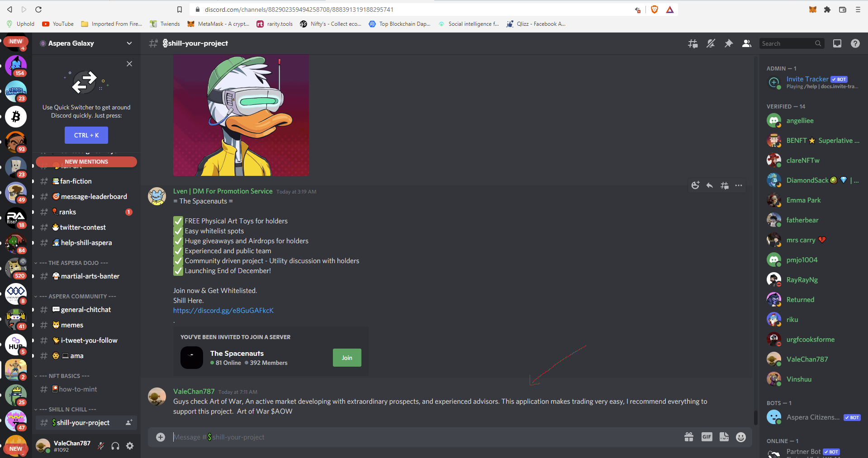Open Brave Shields icon
The height and width of the screenshot is (458, 868).
tap(654, 9)
